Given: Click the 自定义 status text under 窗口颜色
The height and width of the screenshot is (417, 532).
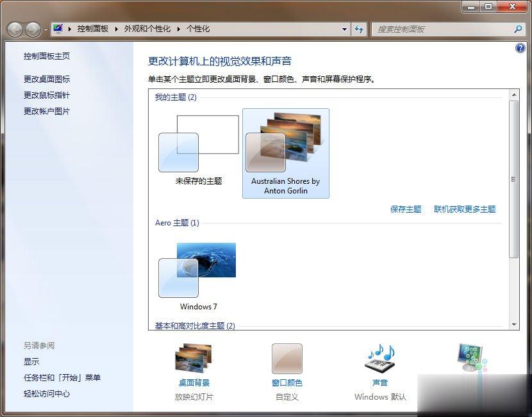Looking at the screenshot, I should (287, 397).
